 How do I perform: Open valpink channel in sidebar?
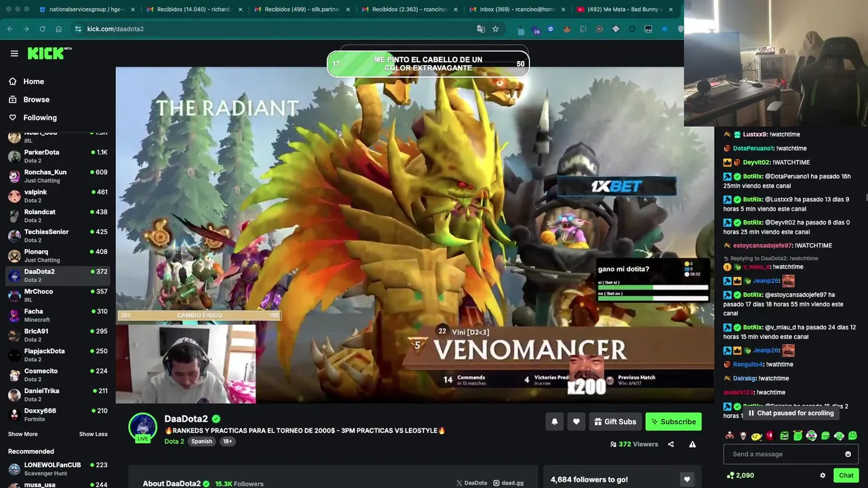58,196
